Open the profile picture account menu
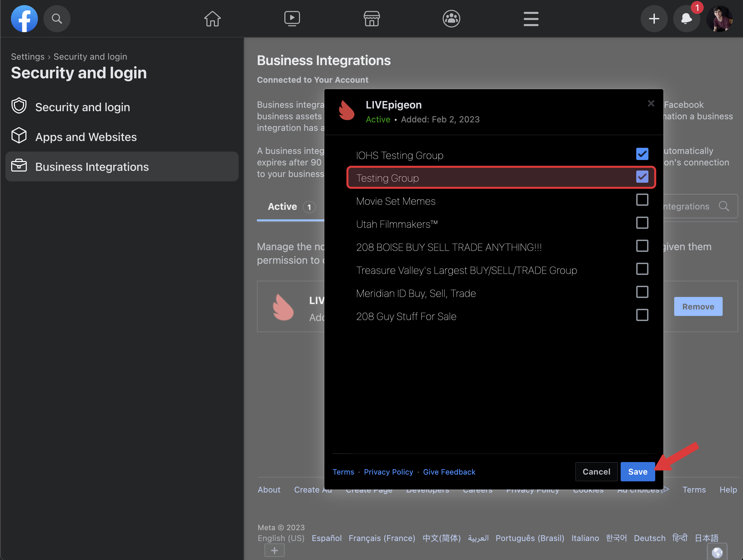This screenshot has width=743, height=560. click(720, 19)
